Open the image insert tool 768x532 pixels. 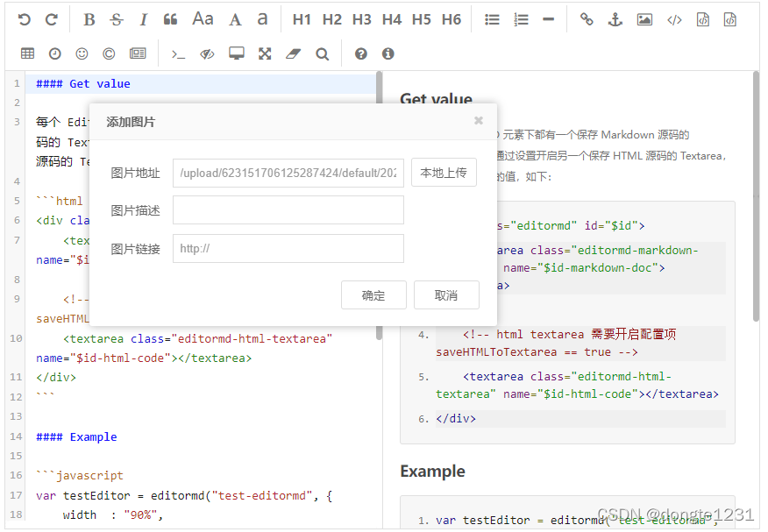(x=644, y=19)
